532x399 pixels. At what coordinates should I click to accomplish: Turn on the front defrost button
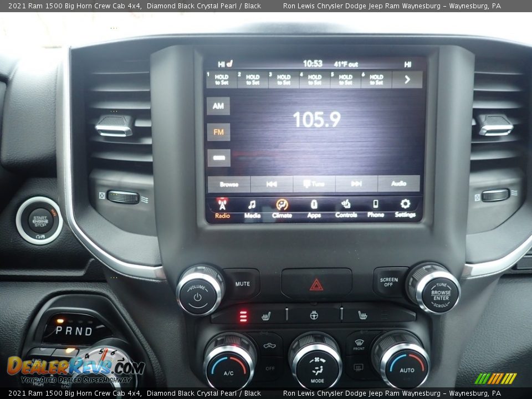tap(359, 344)
